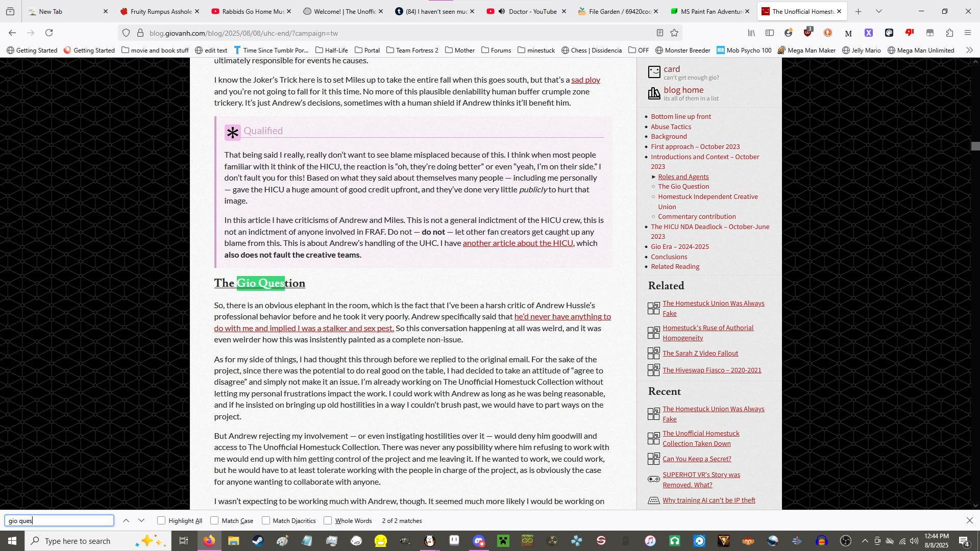The image size is (980, 551).
Task: Open the notification center icon
Action: tap(964, 541)
